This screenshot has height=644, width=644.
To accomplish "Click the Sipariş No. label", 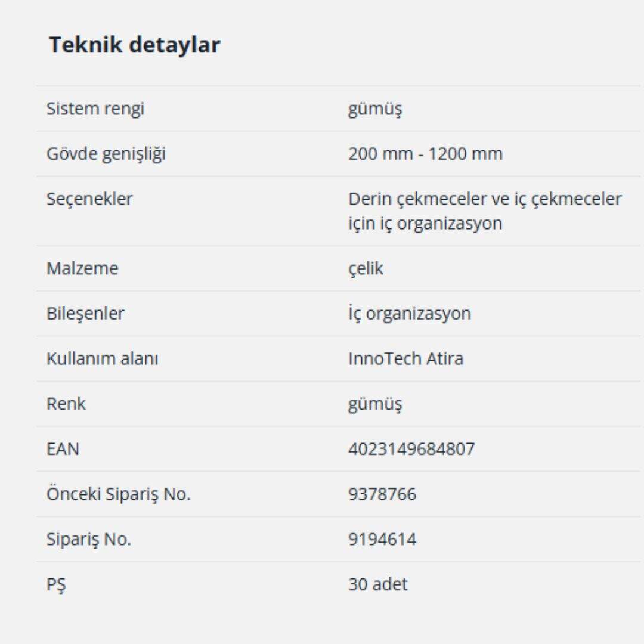I will (x=89, y=540).
